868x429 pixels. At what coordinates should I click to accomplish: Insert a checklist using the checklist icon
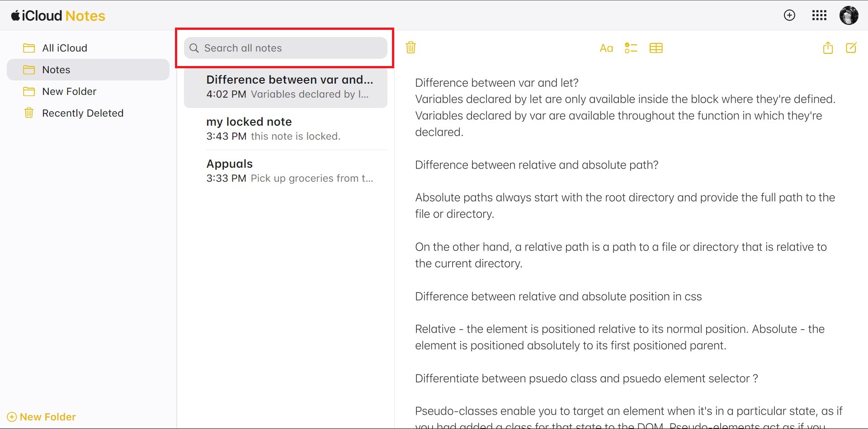pyautogui.click(x=631, y=48)
